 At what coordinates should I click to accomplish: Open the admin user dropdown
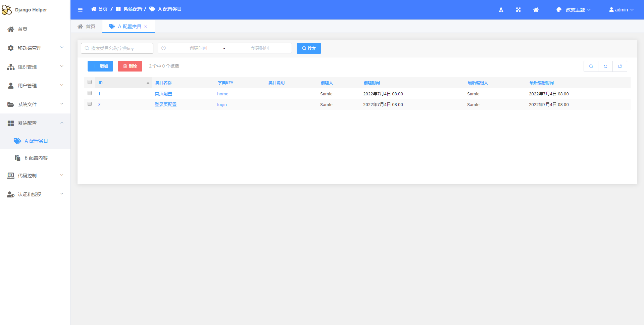pyautogui.click(x=621, y=10)
